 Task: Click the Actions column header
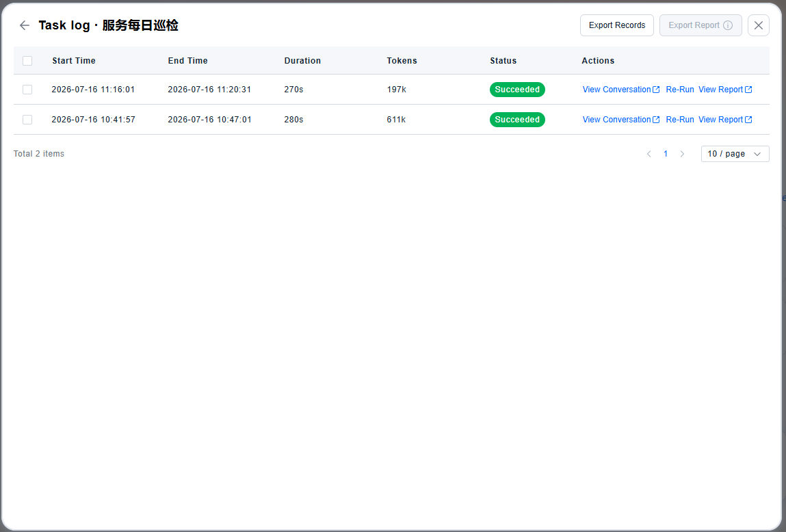tap(597, 61)
